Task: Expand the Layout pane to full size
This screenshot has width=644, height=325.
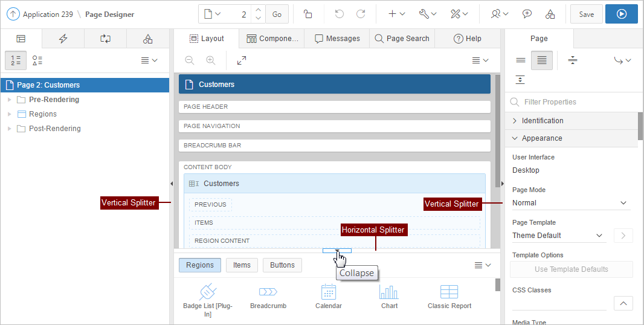Action: point(242,60)
